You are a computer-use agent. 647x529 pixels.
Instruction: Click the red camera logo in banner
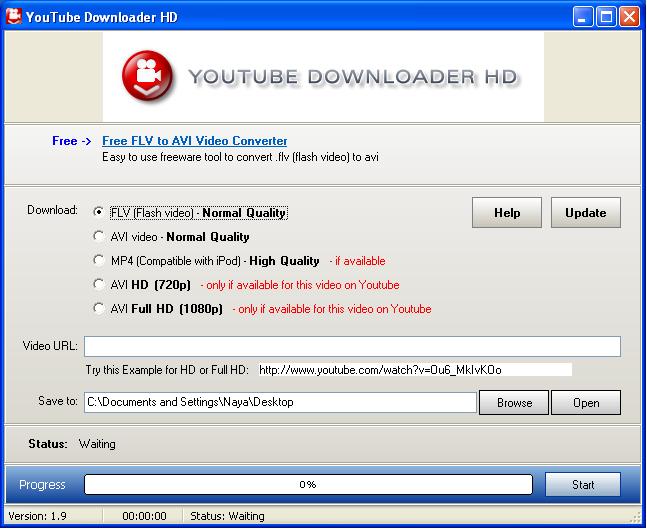pyautogui.click(x=147, y=76)
